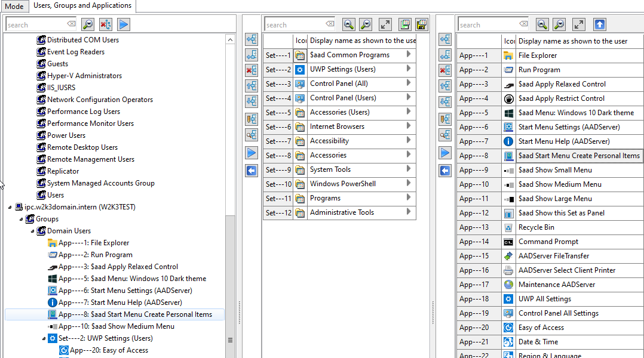
Task: Expand the Administrative Tools set arrow
Action: [409, 212]
